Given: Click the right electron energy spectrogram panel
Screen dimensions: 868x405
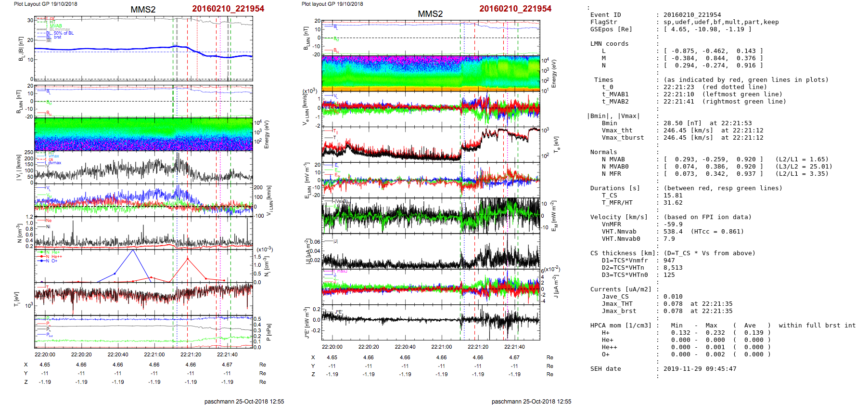Looking at the screenshot, I should (431, 73).
